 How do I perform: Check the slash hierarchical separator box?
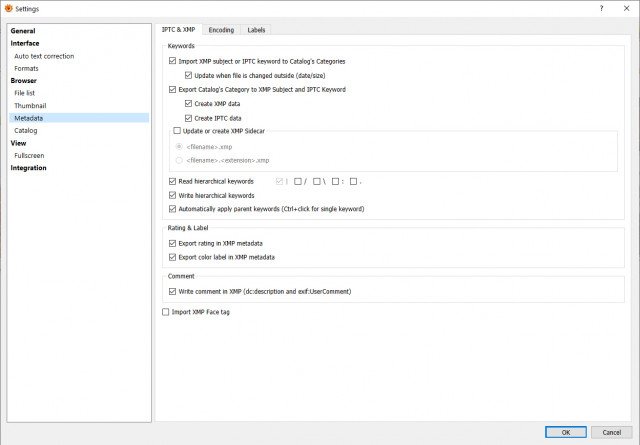point(298,181)
